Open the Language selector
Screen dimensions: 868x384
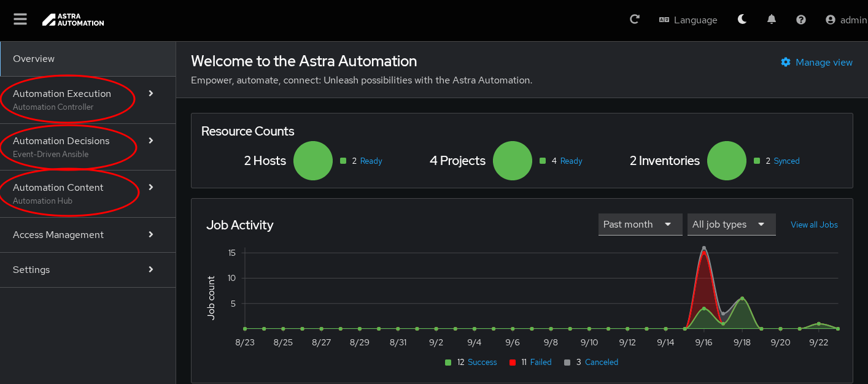point(688,20)
